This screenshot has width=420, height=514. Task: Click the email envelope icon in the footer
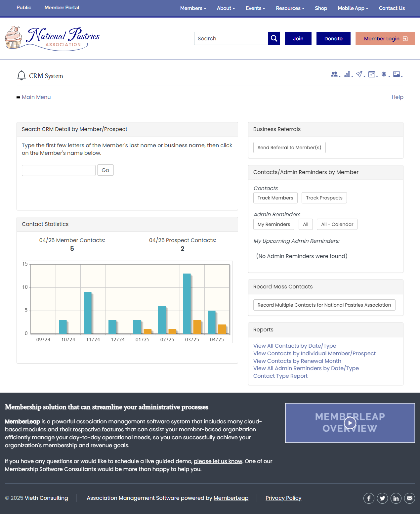(x=409, y=498)
